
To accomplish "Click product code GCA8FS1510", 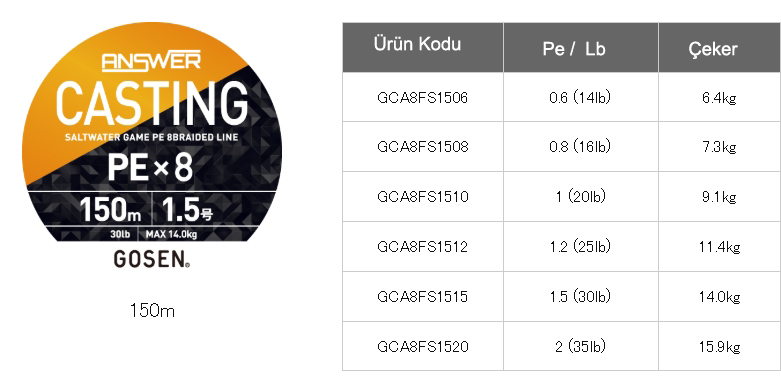I will 422,197.
